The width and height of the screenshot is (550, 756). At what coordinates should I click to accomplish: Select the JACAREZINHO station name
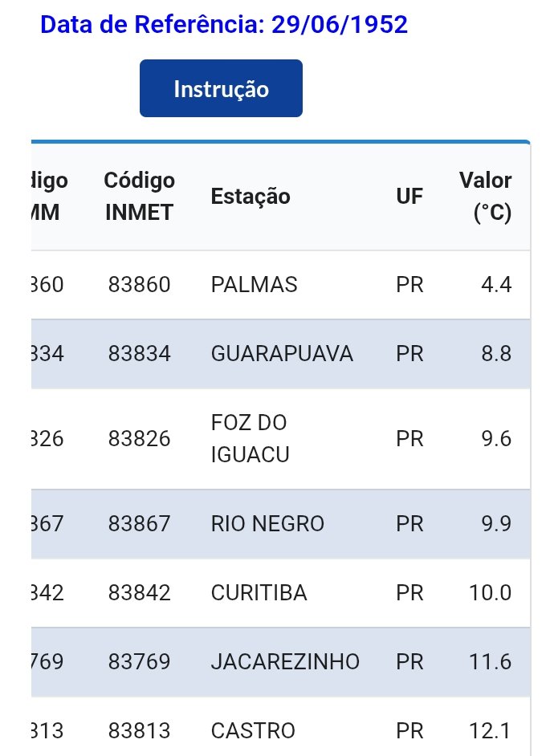pos(285,662)
